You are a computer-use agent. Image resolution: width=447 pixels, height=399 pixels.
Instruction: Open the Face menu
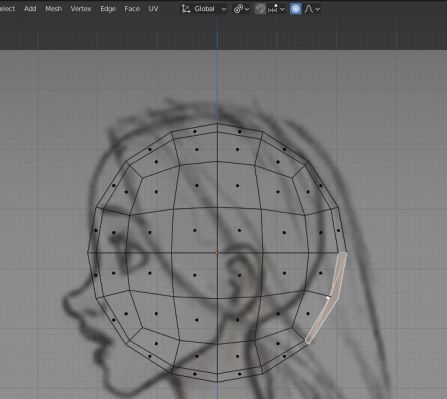(x=132, y=9)
